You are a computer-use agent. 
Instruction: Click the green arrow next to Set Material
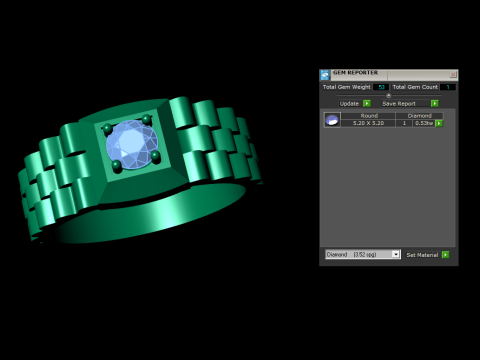pos(445,255)
